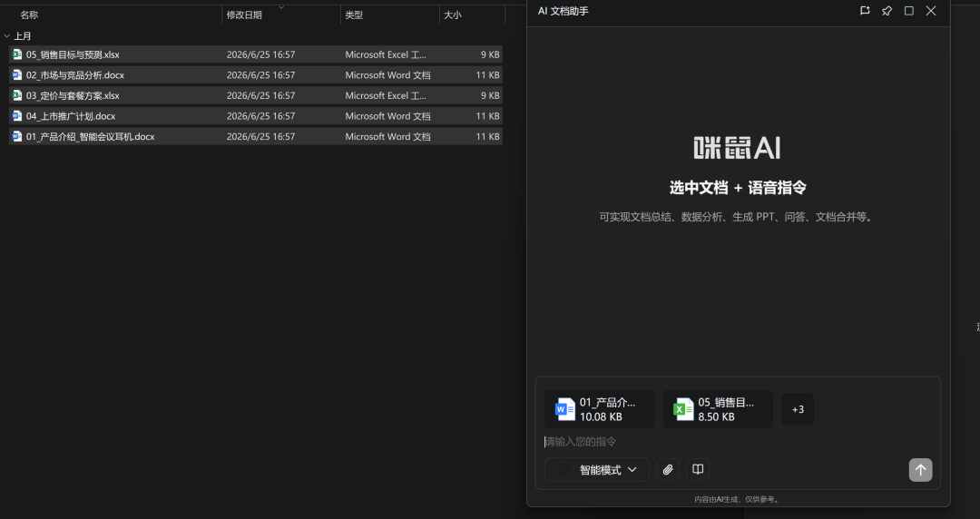Sort by the 修改日期 column header
The height and width of the screenshot is (519, 980).
(x=244, y=15)
